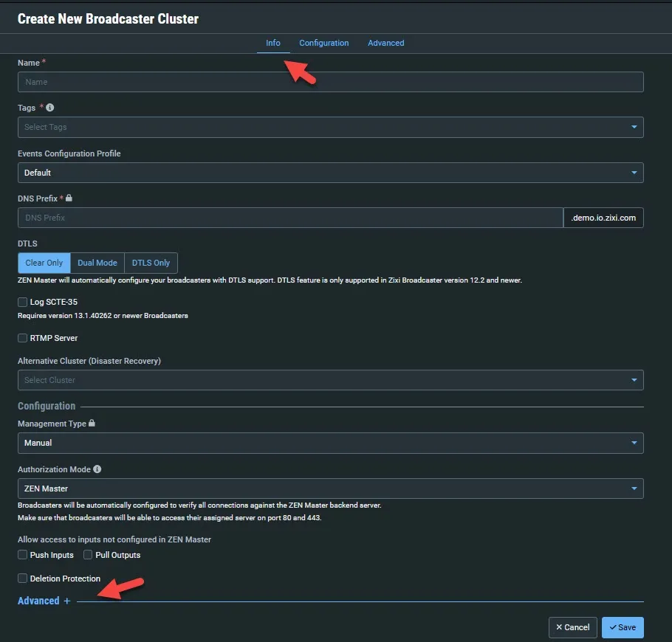Click the plus icon beside Advanced

click(x=67, y=601)
